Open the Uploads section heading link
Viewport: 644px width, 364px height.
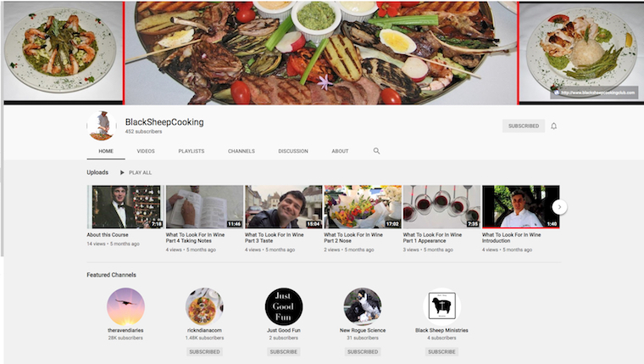[97, 172]
